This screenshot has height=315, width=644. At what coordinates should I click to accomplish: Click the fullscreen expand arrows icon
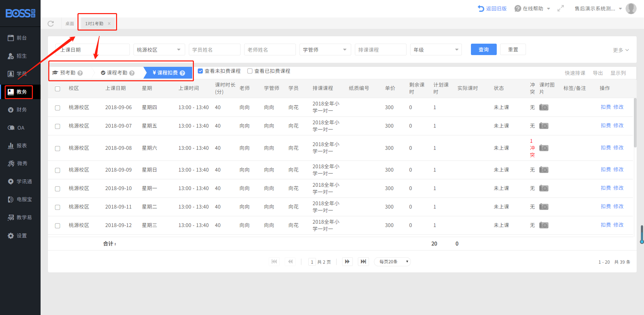(x=561, y=8)
